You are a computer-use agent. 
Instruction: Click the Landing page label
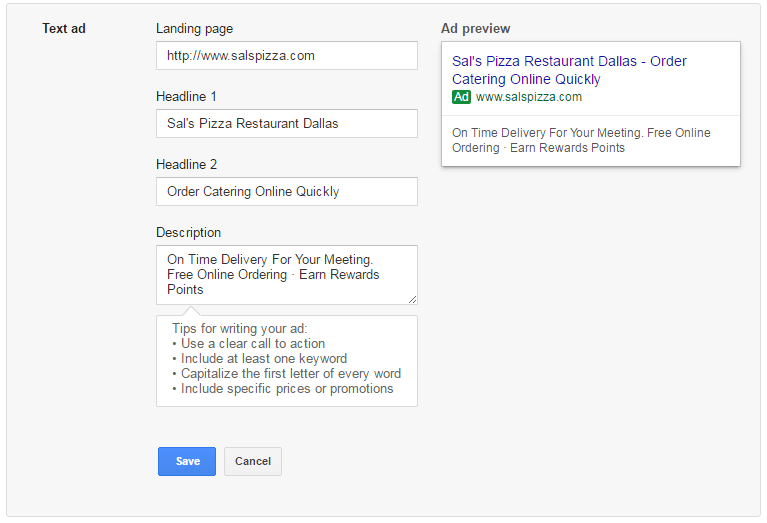195,29
